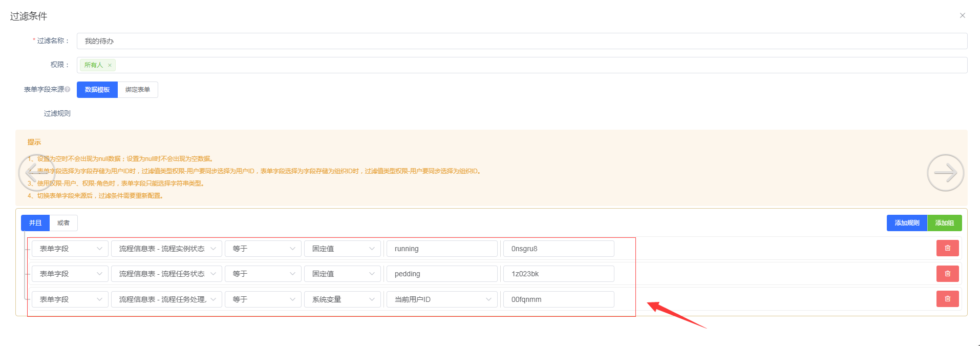The width and height of the screenshot is (980, 346).
Task: Click the 添加规则 button
Action: pyautogui.click(x=907, y=223)
